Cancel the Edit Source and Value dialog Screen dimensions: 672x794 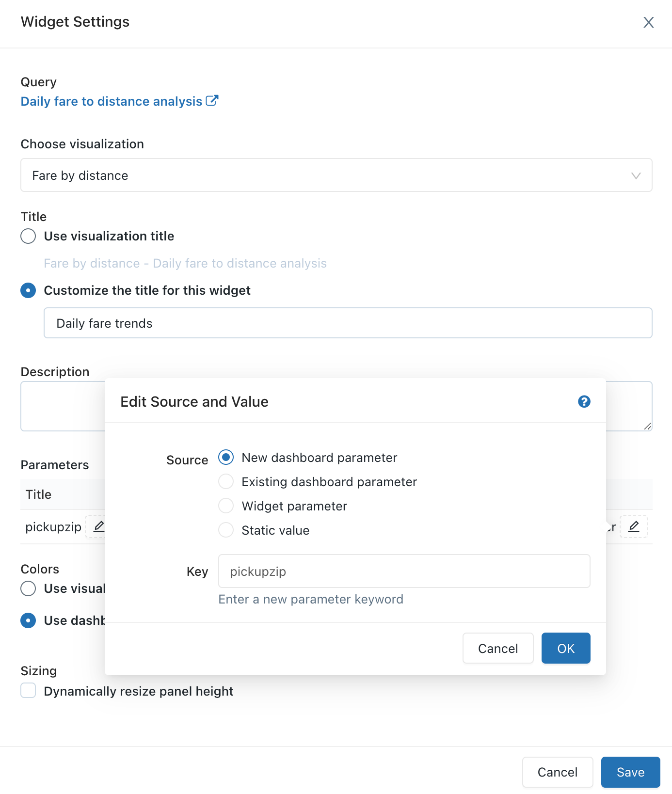click(497, 648)
